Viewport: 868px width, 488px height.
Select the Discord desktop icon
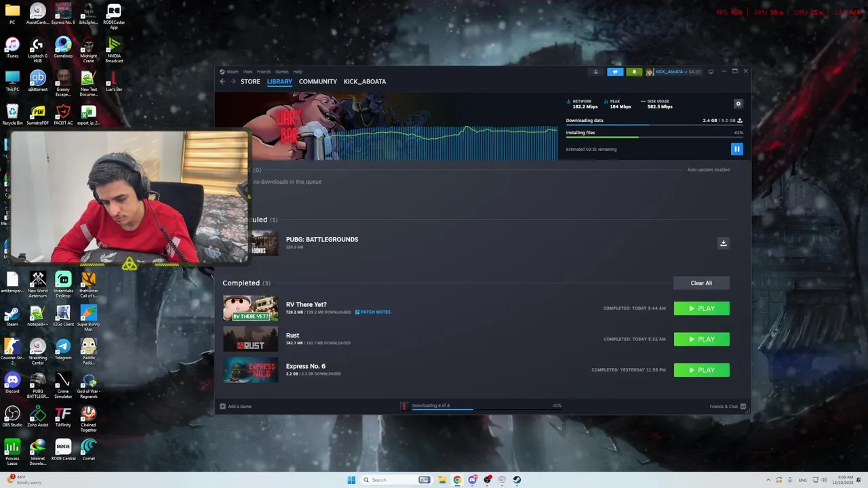[x=12, y=383]
